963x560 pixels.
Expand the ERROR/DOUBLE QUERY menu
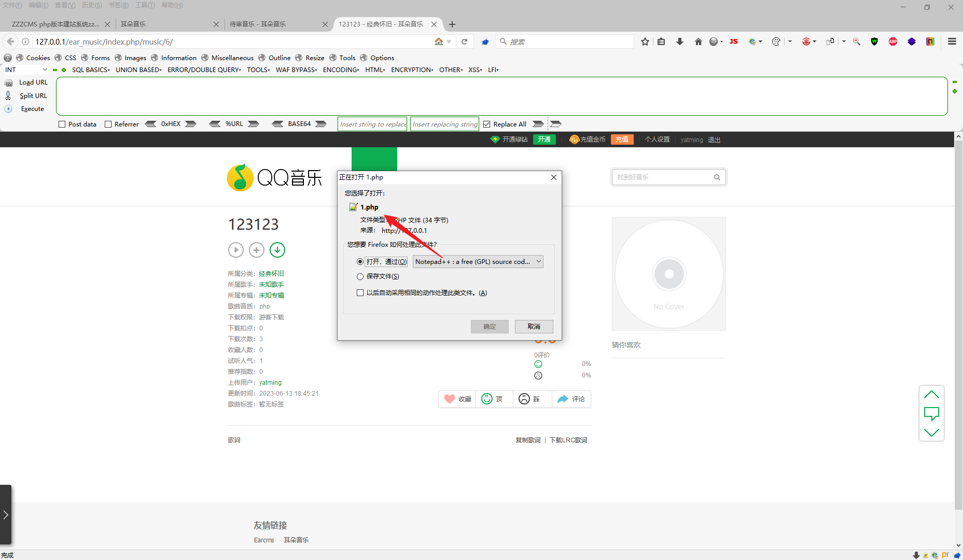click(204, 70)
